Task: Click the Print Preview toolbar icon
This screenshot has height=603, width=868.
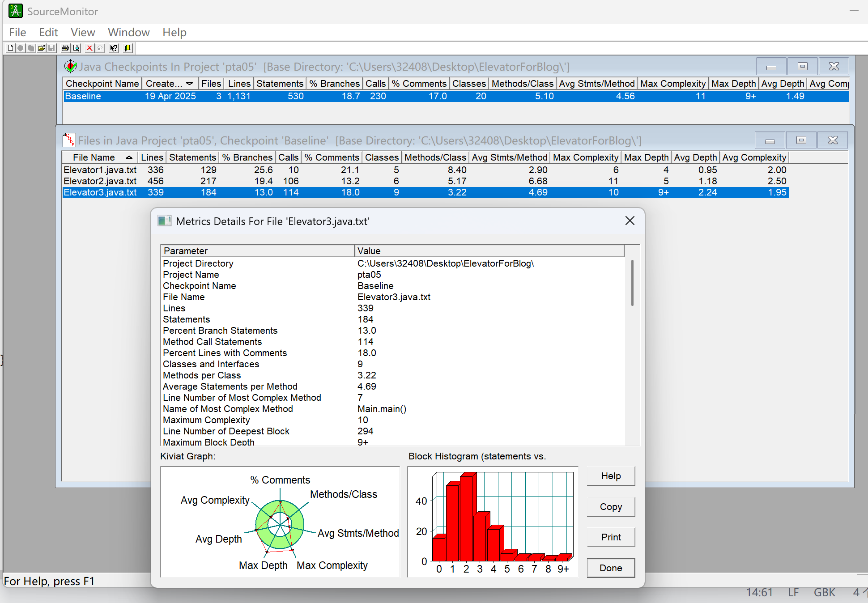Action: (x=77, y=48)
